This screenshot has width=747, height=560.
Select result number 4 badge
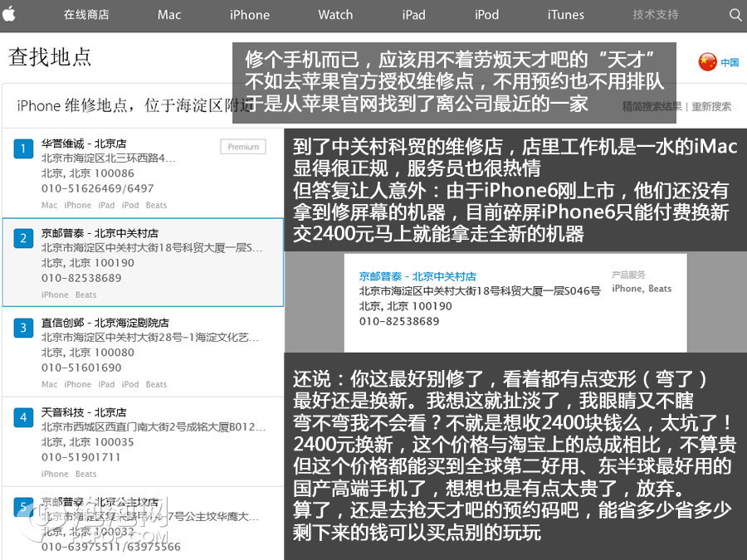point(23,417)
